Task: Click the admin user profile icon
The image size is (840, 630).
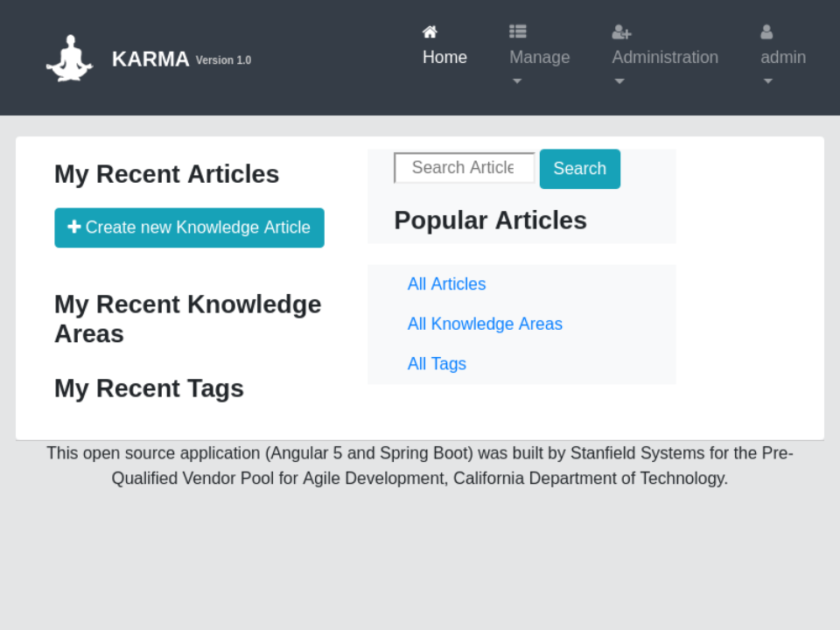Action: [766, 32]
